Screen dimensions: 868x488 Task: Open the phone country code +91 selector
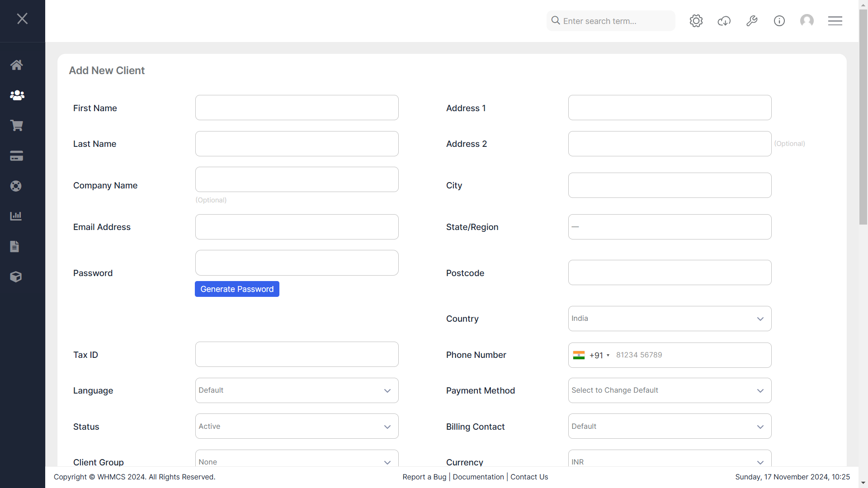point(592,355)
